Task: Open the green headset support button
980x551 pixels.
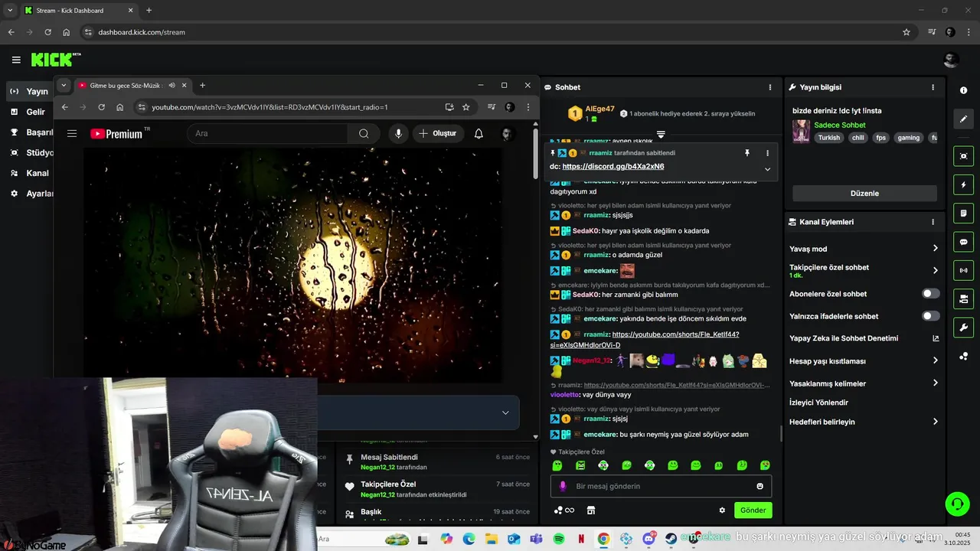Action: click(x=957, y=504)
